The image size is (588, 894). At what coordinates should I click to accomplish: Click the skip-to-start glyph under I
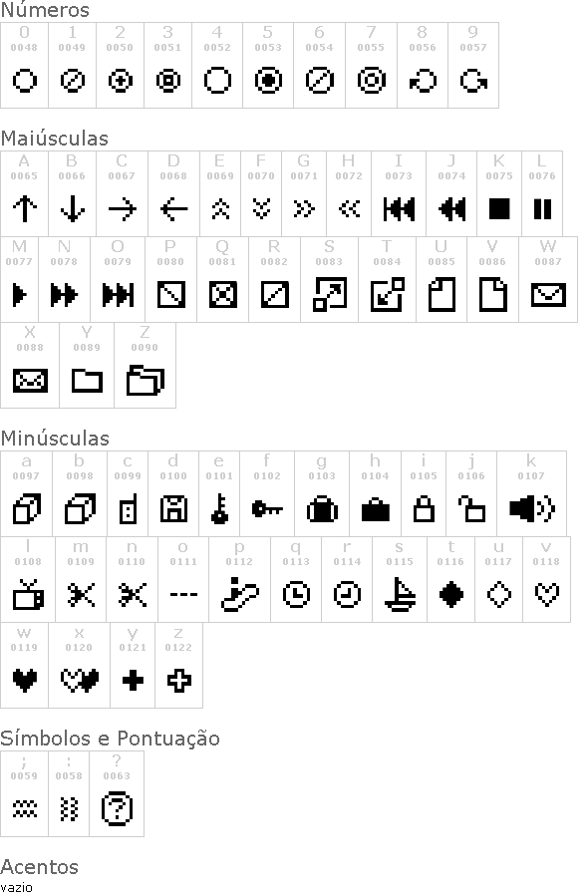[399, 208]
